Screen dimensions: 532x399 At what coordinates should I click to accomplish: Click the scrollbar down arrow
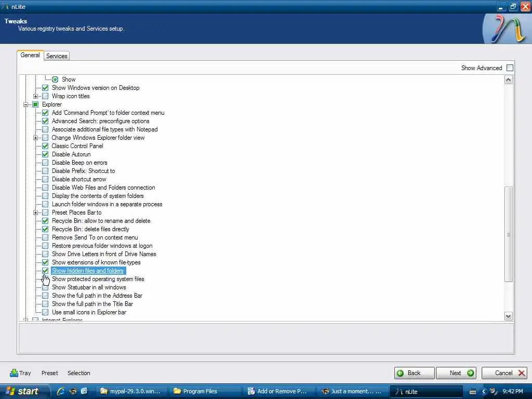508,316
